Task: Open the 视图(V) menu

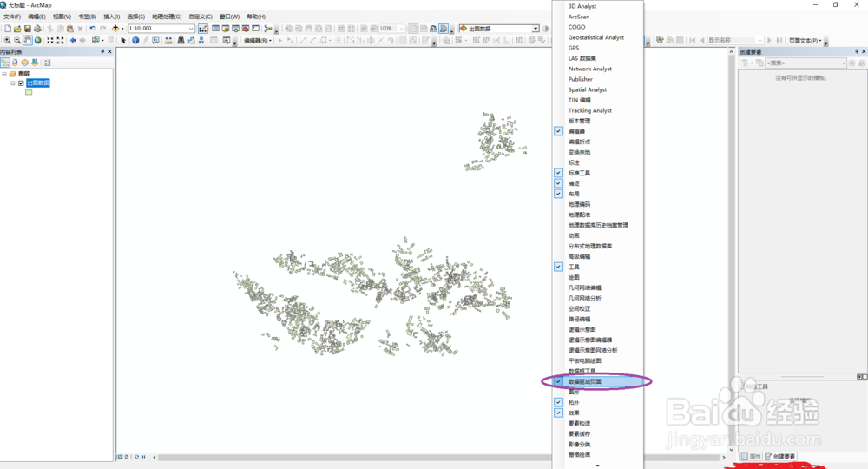Action: click(x=62, y=17)
